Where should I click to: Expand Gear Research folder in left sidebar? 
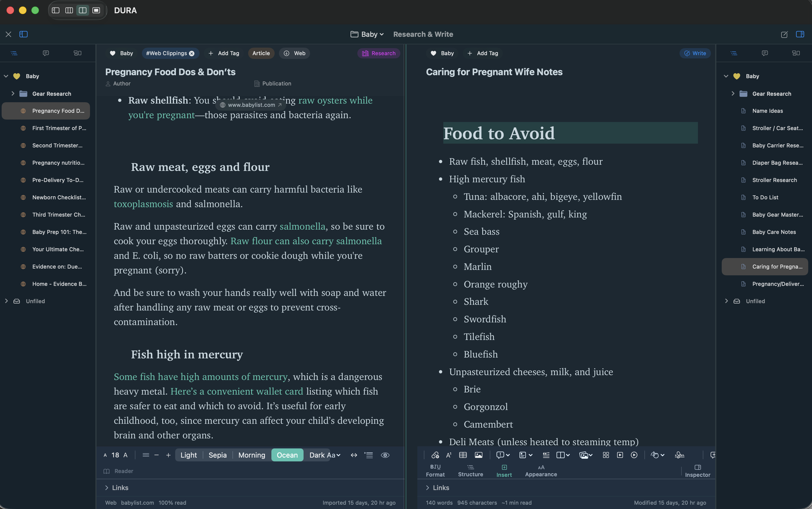tap(13, 94)
